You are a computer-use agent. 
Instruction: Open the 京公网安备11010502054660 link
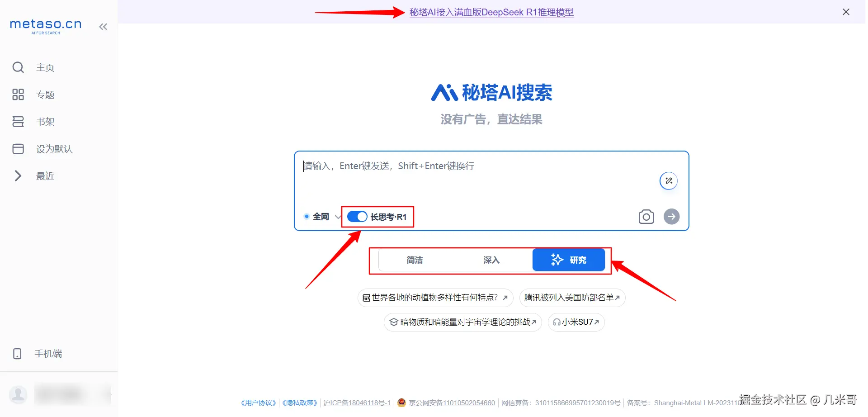click(452, 403)
